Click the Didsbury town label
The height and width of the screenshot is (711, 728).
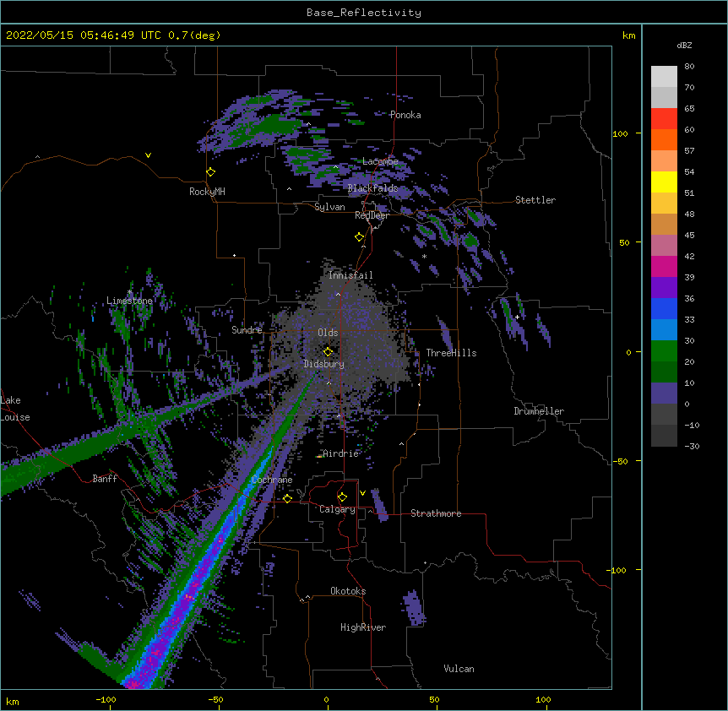tap(324, 364)
